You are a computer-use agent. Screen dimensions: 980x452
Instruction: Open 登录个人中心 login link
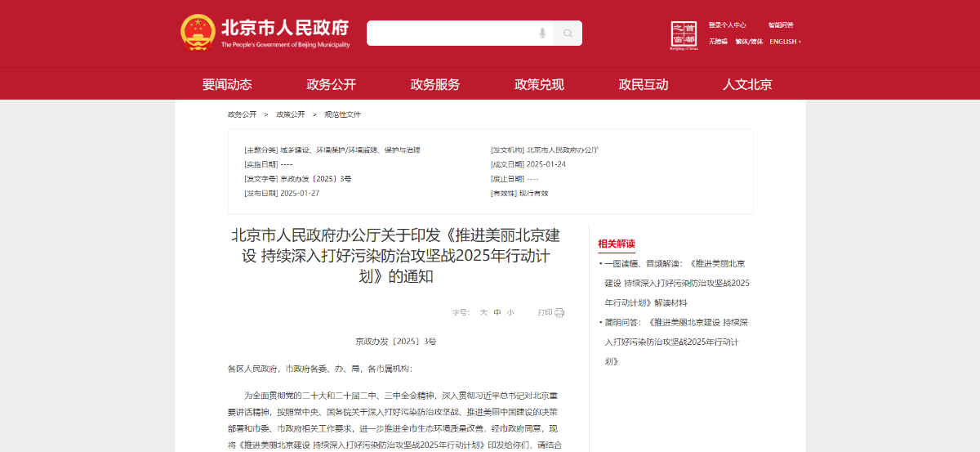coord(727,25)
